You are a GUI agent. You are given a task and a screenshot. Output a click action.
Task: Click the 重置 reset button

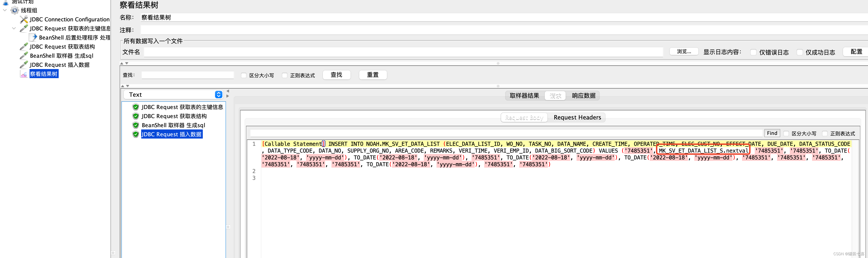373,75
